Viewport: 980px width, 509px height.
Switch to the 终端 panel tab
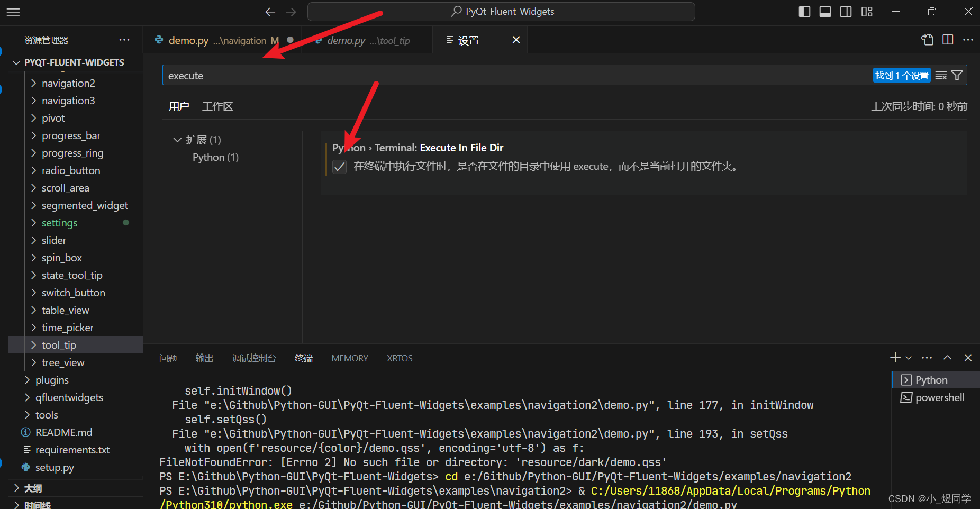304,358
